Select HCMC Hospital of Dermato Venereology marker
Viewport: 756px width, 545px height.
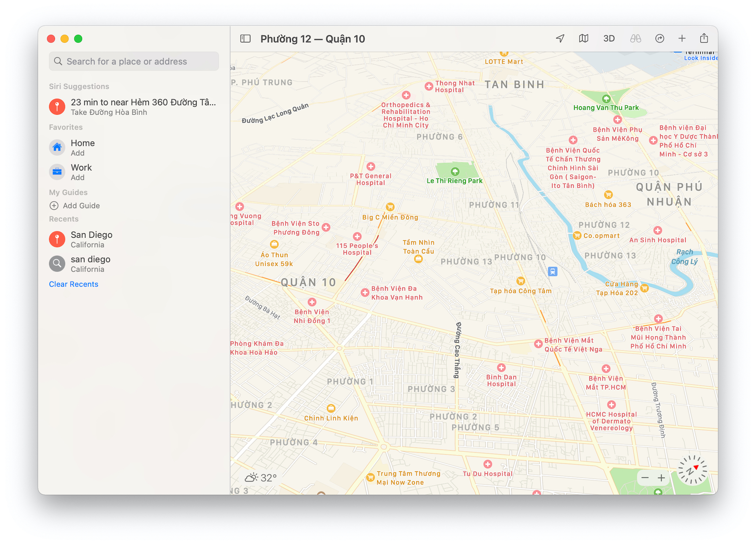(x=611, y=405)
